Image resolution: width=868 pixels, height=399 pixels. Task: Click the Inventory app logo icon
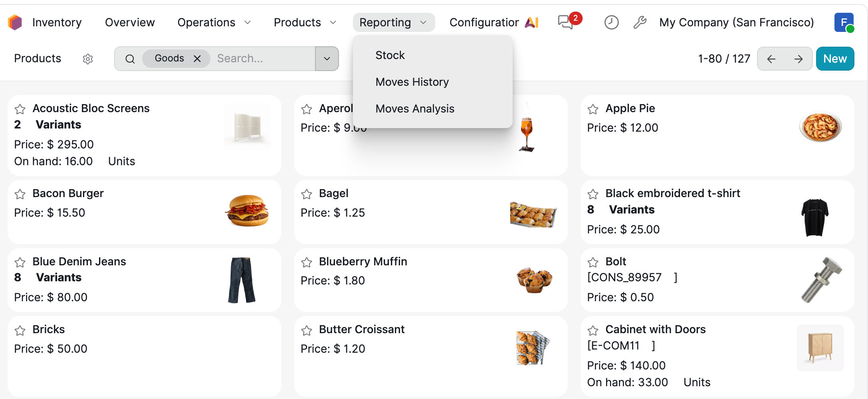click(15, 22)
